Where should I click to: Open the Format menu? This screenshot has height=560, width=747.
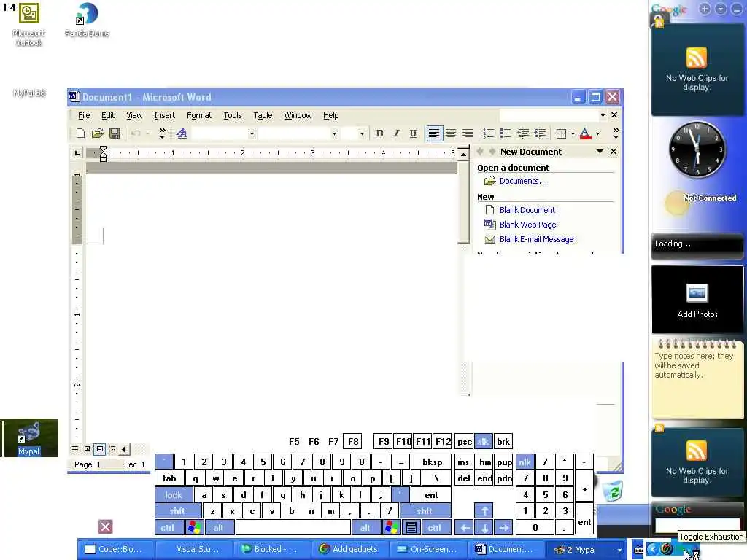coord(199,115)
